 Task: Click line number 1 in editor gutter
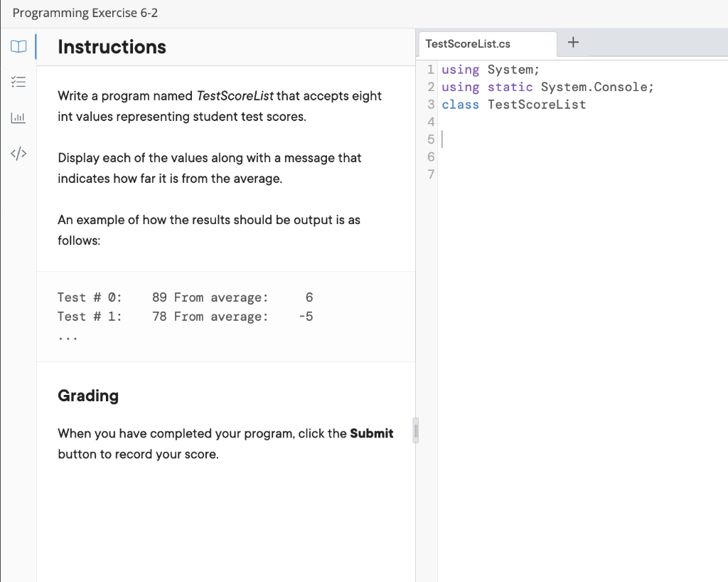(431, 70)
